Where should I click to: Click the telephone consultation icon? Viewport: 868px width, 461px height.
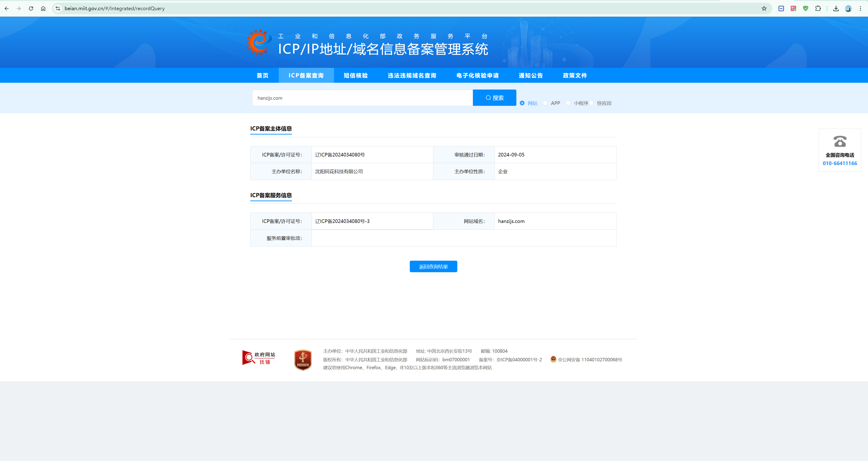(x=840, y=142)
